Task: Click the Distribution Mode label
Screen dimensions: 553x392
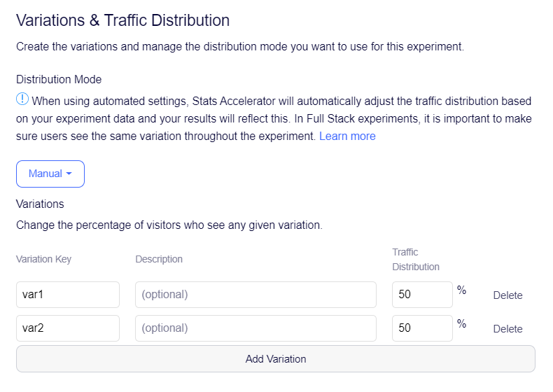Action: click(x=59, y=79)
